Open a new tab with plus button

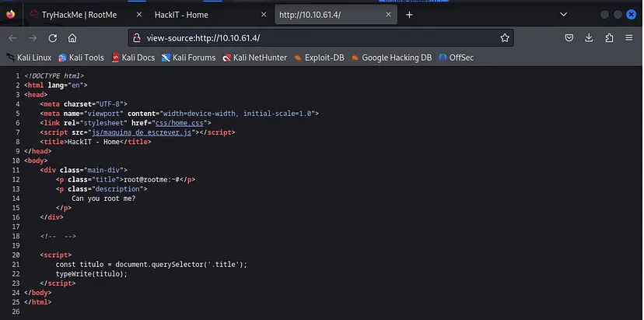[409, 14]
